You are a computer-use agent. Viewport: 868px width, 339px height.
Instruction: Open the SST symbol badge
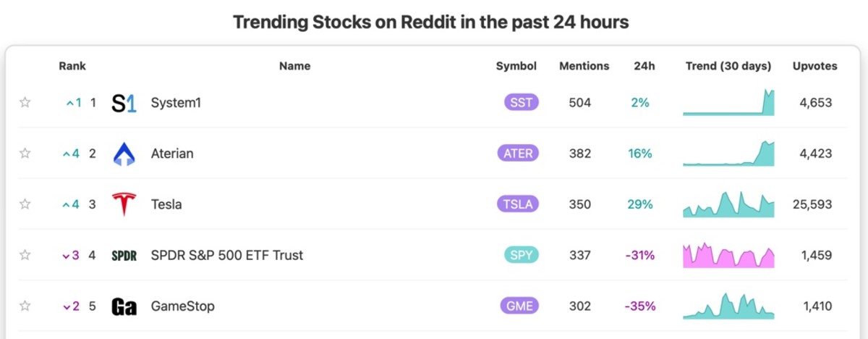click(522, 103)
